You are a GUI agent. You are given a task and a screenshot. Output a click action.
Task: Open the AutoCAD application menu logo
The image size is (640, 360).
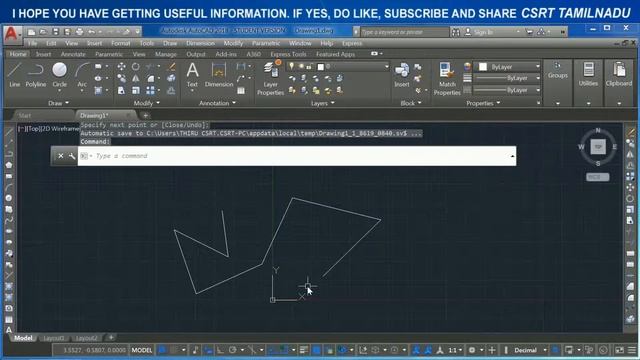[x=12, y=34]
